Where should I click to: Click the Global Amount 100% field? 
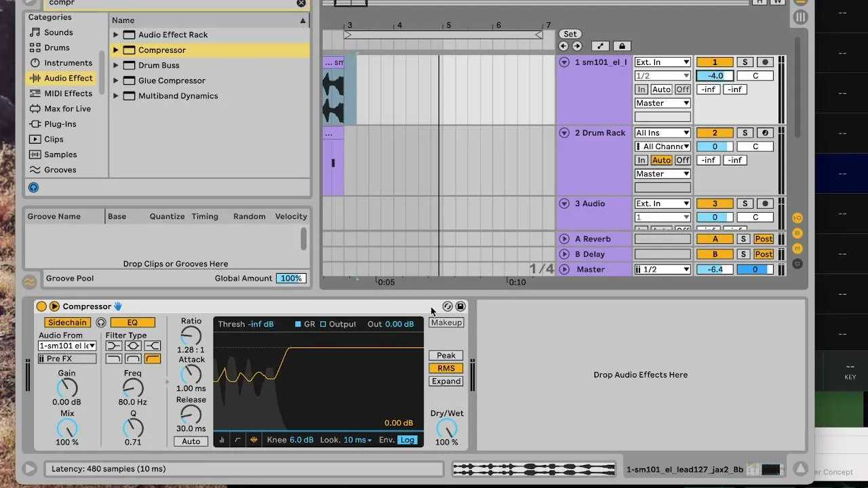tap(291, 279)
